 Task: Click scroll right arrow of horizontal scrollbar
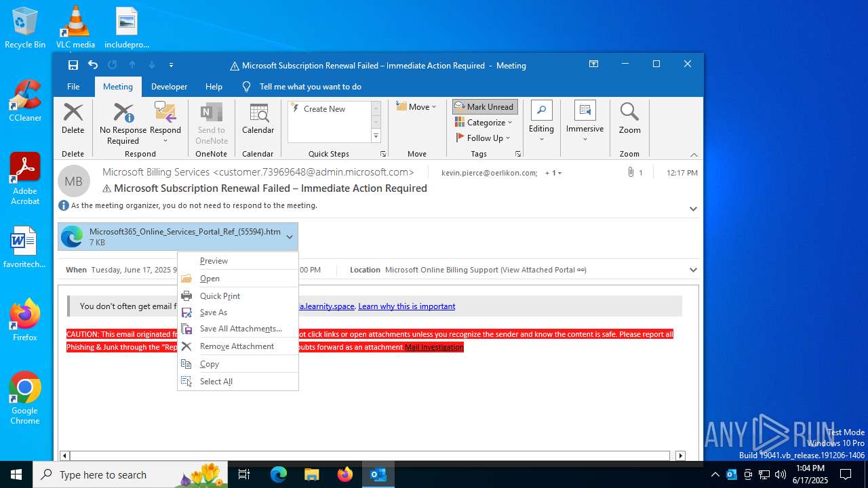coord(680,456)
